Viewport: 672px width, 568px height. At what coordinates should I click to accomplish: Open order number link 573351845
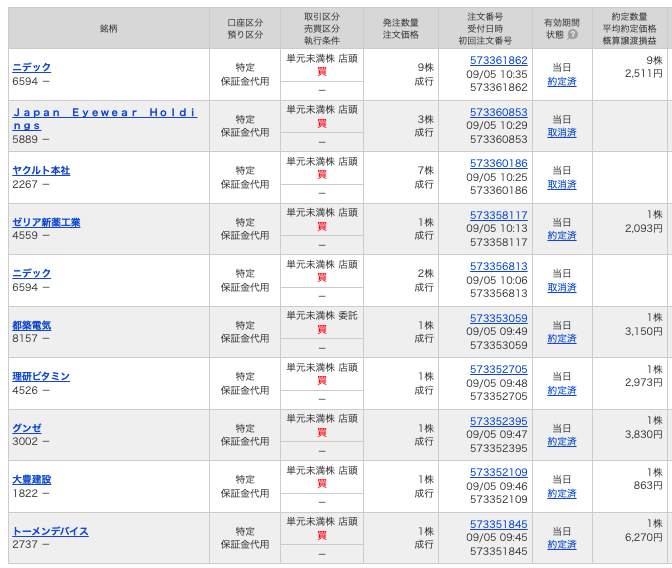click(x=498, y=524)
